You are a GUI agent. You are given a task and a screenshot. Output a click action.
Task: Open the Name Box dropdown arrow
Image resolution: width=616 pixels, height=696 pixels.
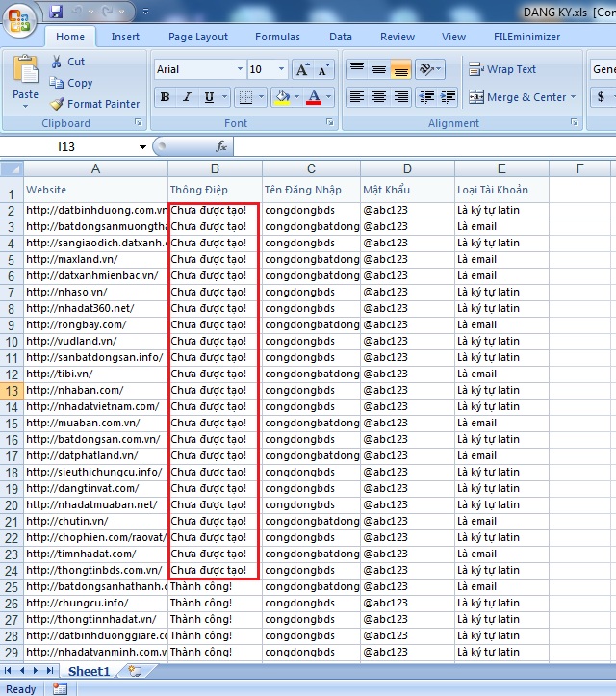pyautogui.click(x=143, y=147)
